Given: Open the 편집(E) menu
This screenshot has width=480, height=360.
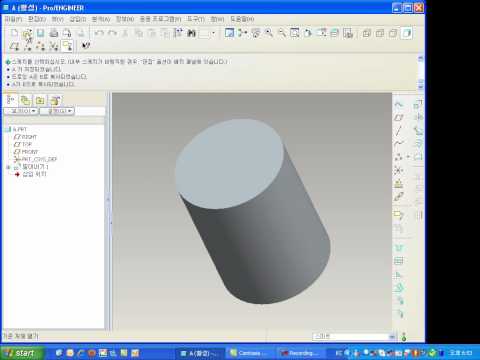Looking at the screenshot, I should coord(37,19).
